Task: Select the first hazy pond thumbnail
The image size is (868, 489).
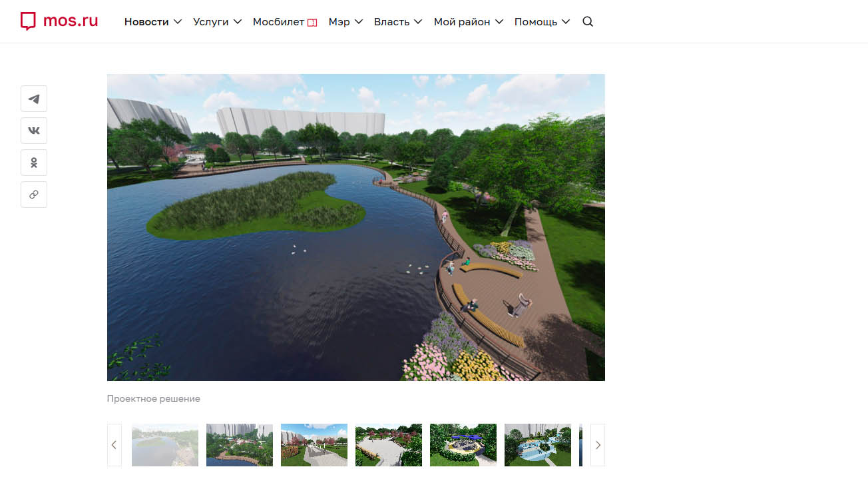Action: [x=165, y=445]
